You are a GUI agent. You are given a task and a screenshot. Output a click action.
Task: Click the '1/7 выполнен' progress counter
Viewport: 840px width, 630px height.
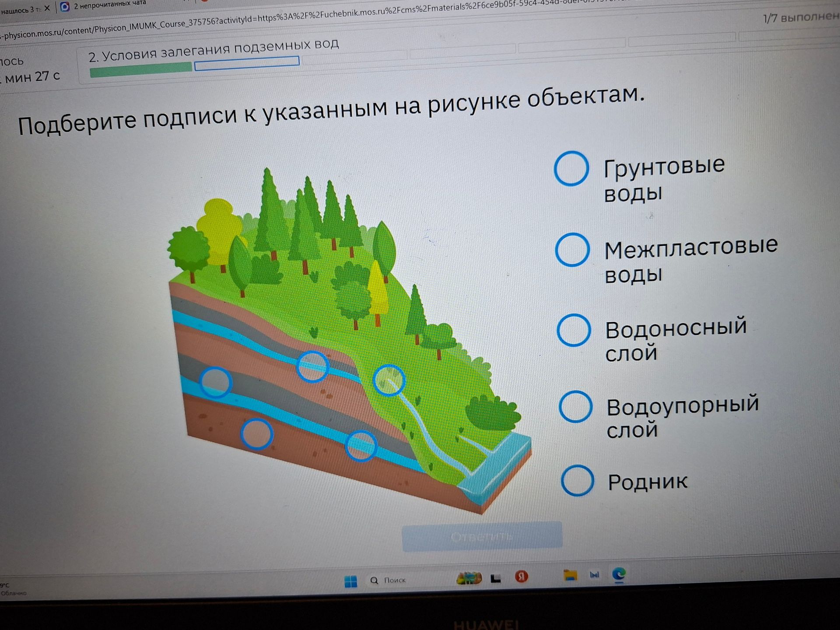pyautogui.click(x=801, y=17)
